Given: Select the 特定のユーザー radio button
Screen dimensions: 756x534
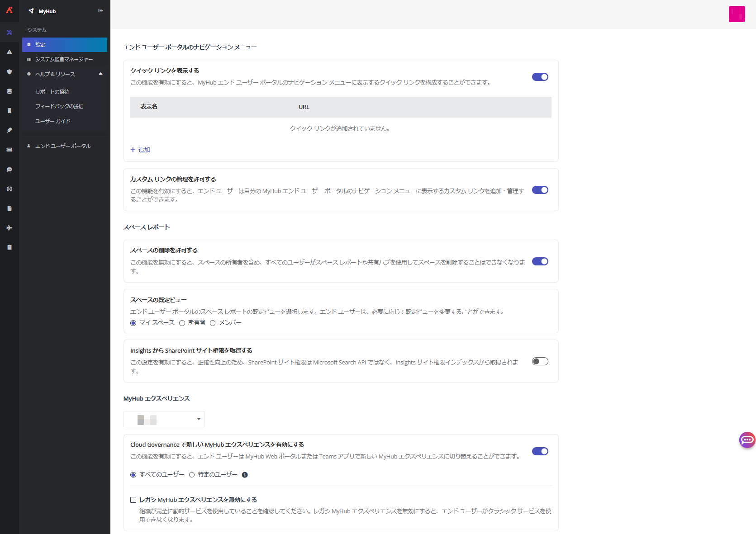Looking at the screenshot, I should tap(192, 475).
